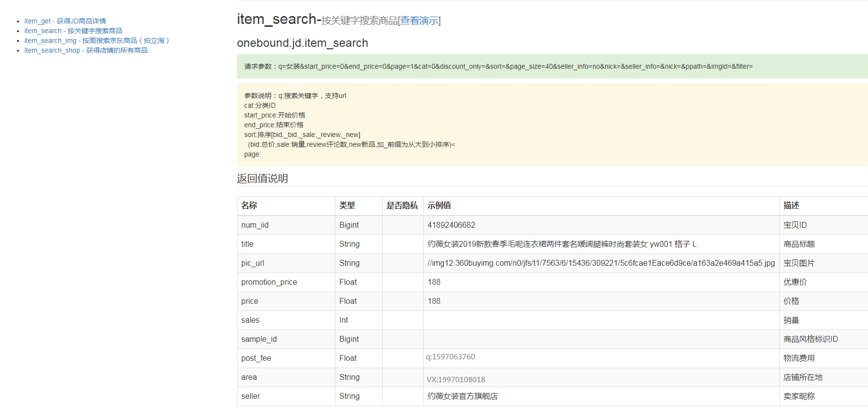Click the 约薇女装2019新款 title example value
This screenshot has width=868, height=412.
(562, 244)
